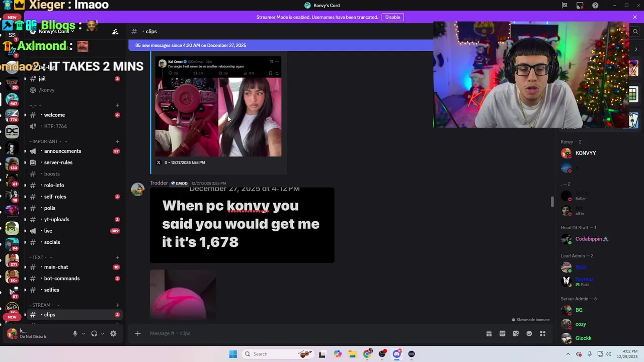Screen dimensions: 644x362
Task: Click the X logo under the embedded tweet
Action: (158, 162)
